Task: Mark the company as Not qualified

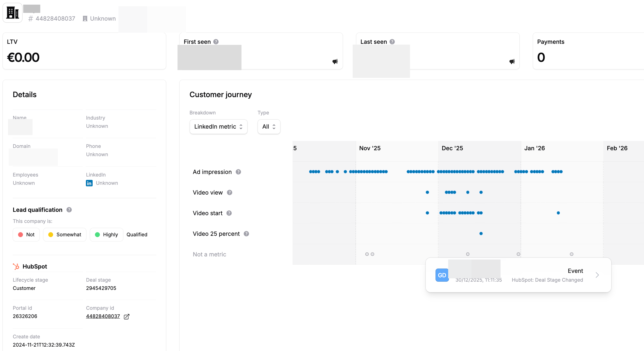Action: (x=26, y=235)
